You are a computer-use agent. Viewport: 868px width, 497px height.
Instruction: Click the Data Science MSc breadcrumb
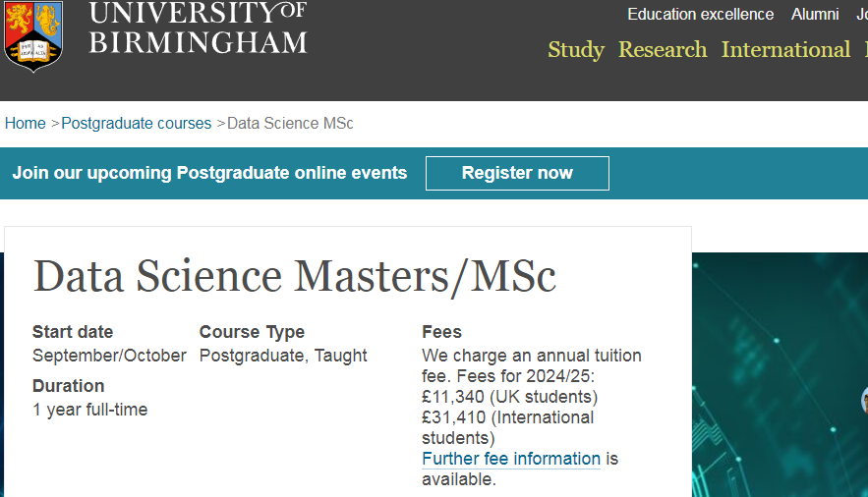click(x=290, y=123)
